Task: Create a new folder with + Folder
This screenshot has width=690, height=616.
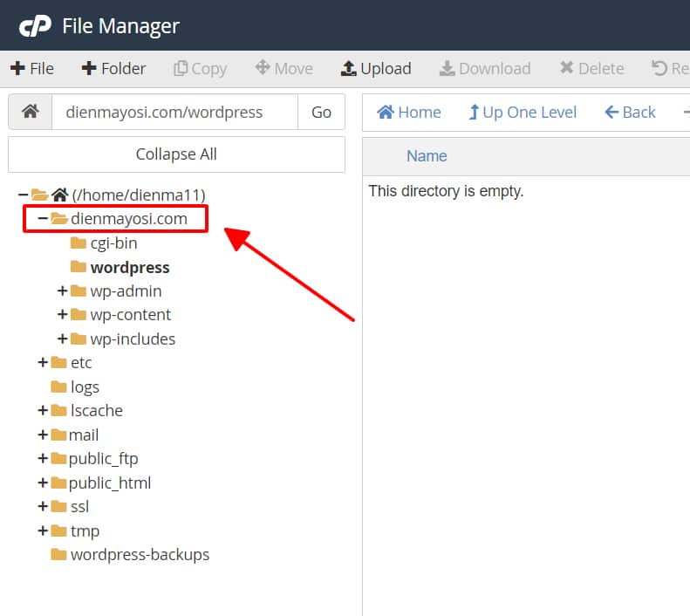Action: tap(113, 69)
